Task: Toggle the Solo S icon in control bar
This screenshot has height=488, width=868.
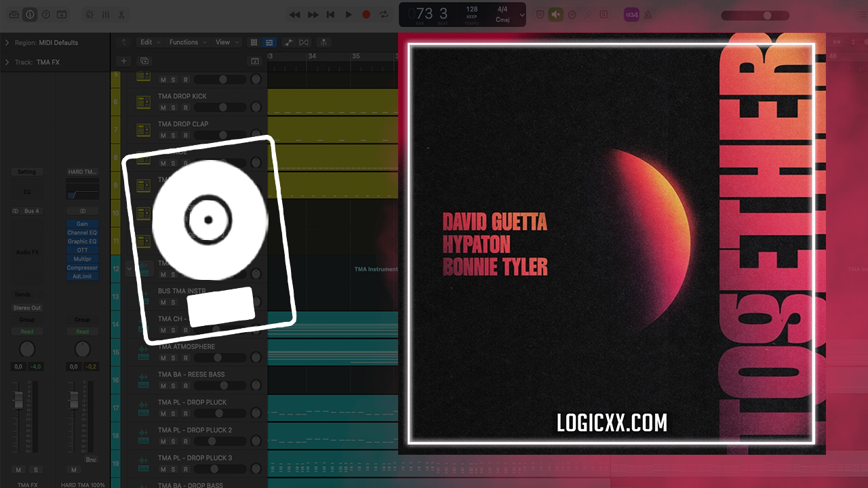Action: (x=603, y=14)
